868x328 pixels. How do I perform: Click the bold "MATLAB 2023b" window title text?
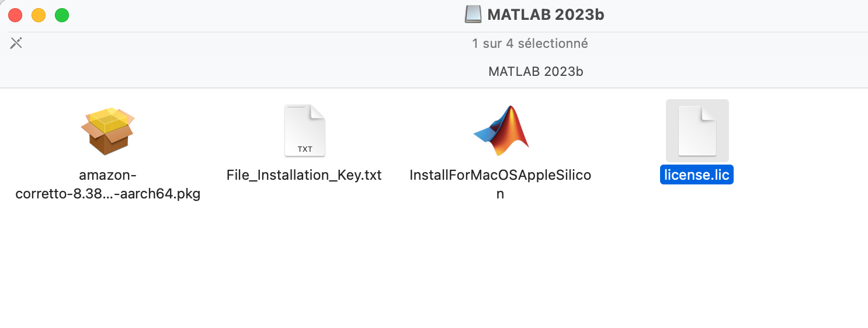pyautogui.click(x=546, y=15)
